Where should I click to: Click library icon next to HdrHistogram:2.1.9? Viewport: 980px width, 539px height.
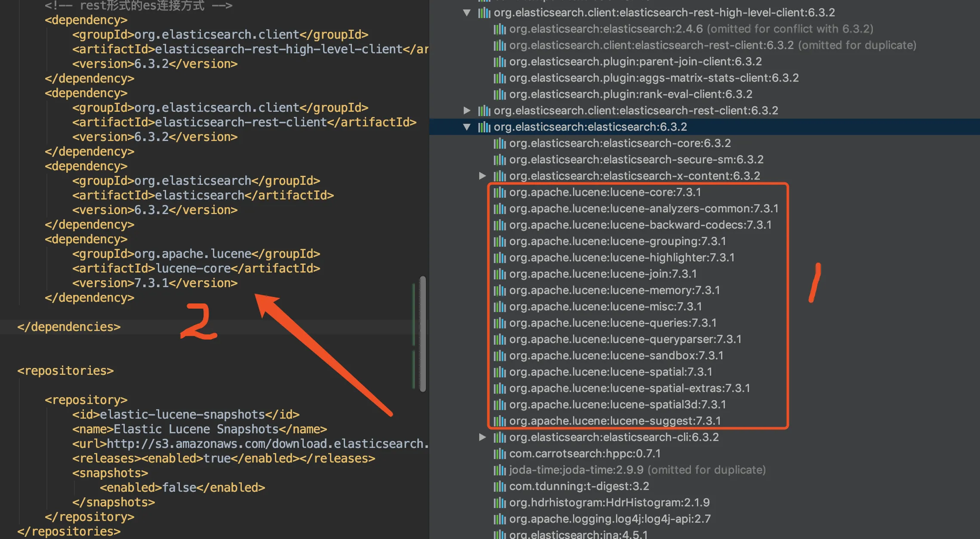(x=499, y=502)
